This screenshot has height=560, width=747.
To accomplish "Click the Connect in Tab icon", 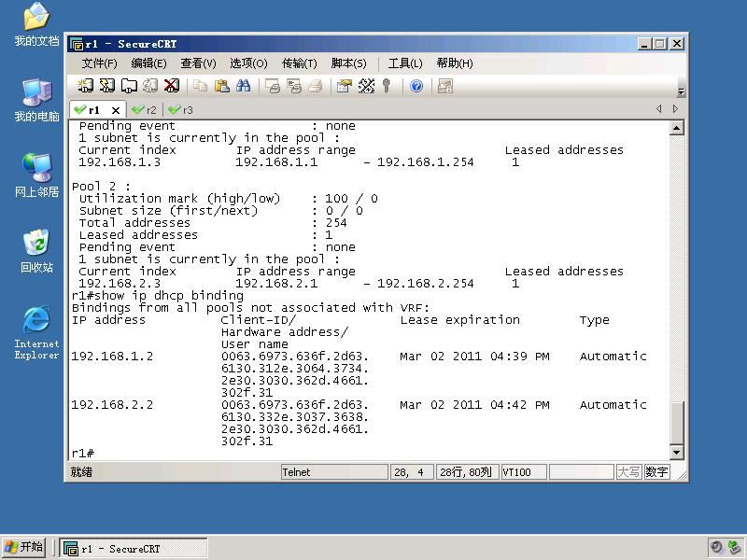I will point(129,86).
